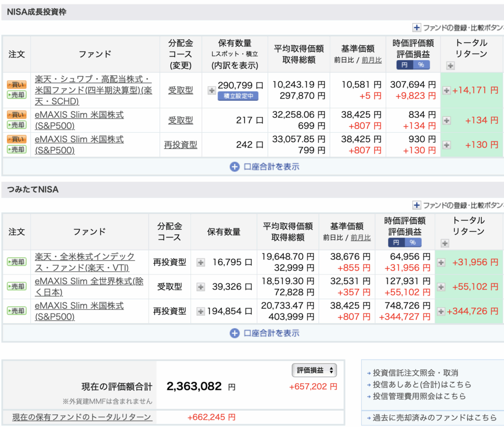Click plus icon next to 16,795 口 quantity

click(x=200, y=263)
